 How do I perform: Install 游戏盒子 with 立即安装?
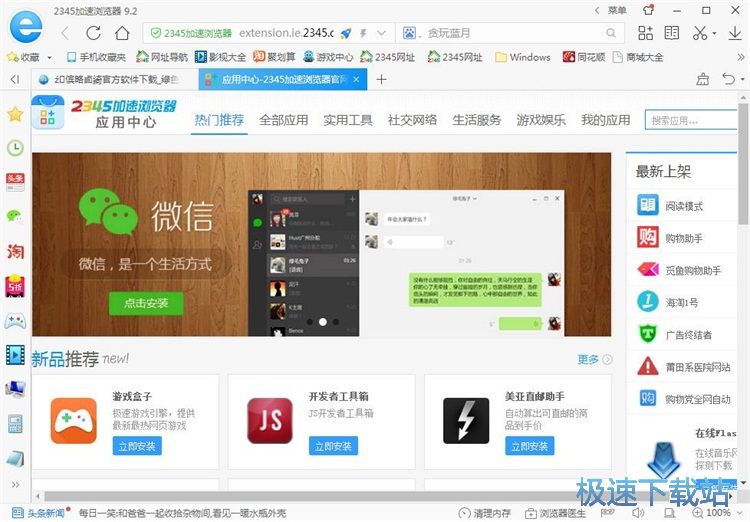pyautogui.click(x=137, y=446)
